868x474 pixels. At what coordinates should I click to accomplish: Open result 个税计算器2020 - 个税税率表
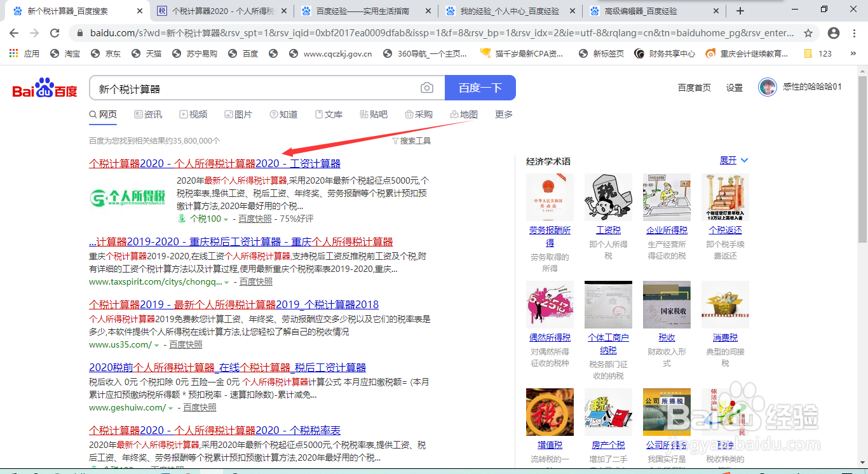pyautogui.click(x=215, y=430)
